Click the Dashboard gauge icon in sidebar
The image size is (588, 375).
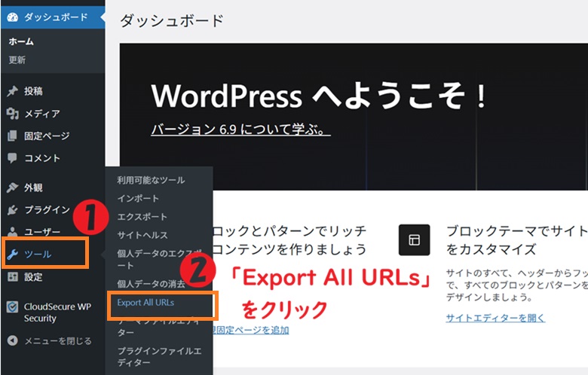click(12, 17)
